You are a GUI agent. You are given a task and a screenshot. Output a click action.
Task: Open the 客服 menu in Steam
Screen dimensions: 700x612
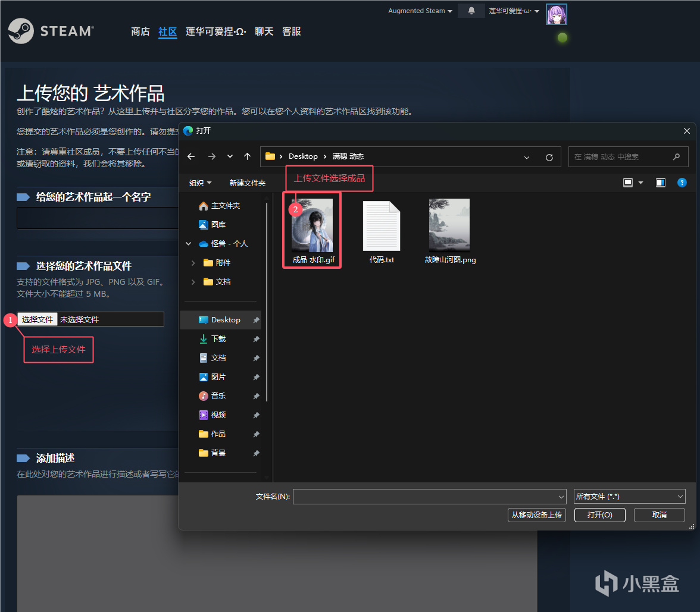[292, 31]
